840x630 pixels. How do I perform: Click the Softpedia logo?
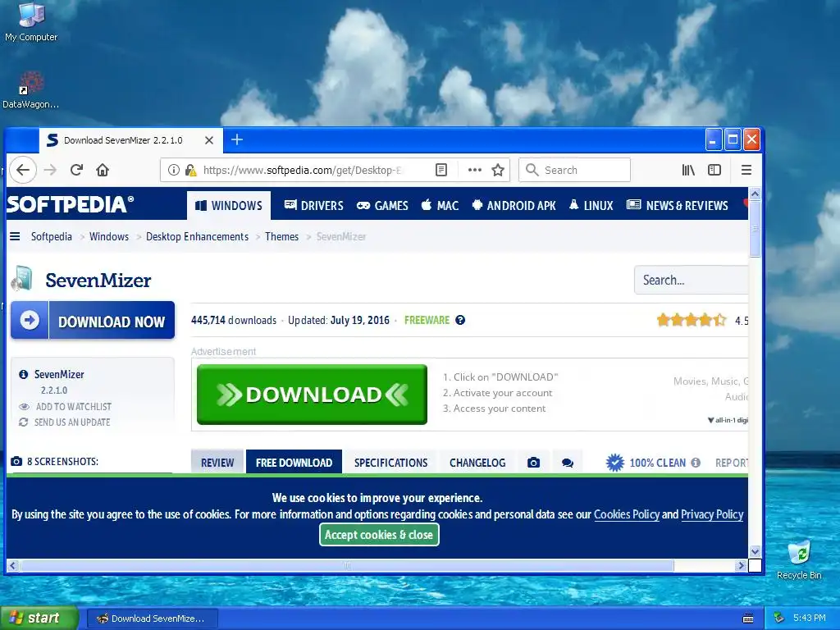coord(71,204)
